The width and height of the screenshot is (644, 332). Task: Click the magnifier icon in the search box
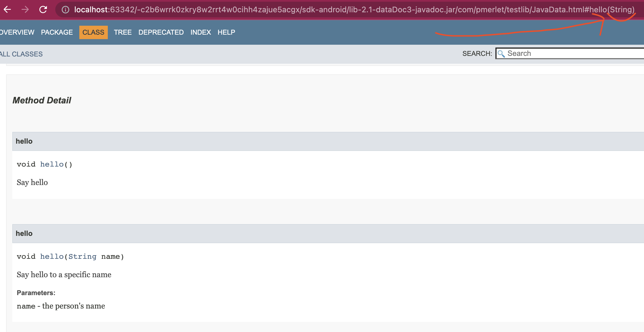click(x=502, y=53)
